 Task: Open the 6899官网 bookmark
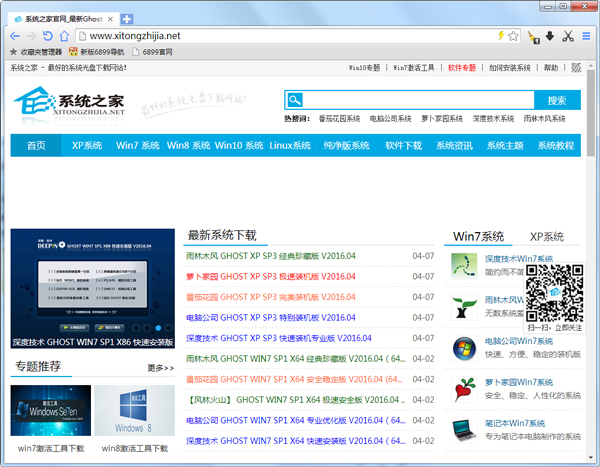152,52
